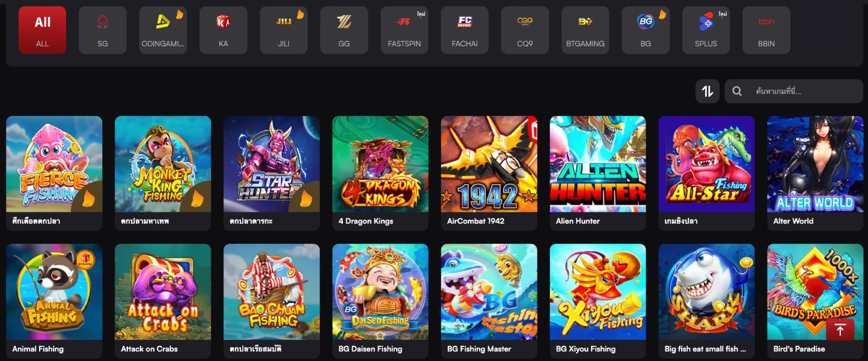Pick the FASTSPIN provider icon
Viewport: 868px width, 361px height.
click(x=404, y=22)
